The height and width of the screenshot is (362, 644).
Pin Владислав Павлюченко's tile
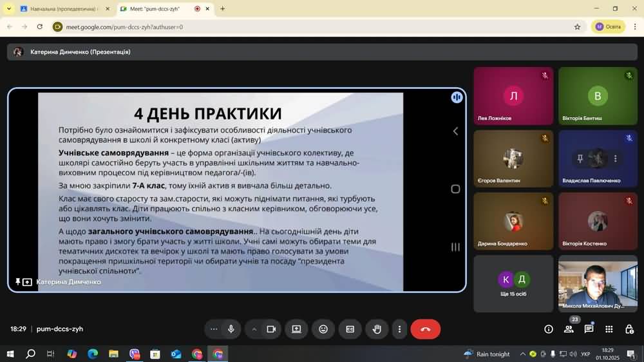[x=580, y=158]
